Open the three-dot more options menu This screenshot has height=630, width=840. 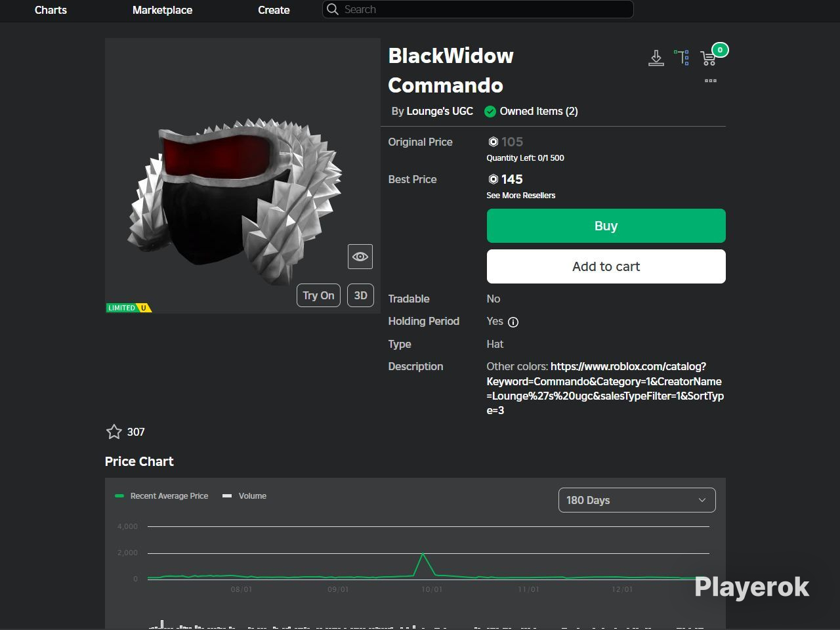point(710,81)
